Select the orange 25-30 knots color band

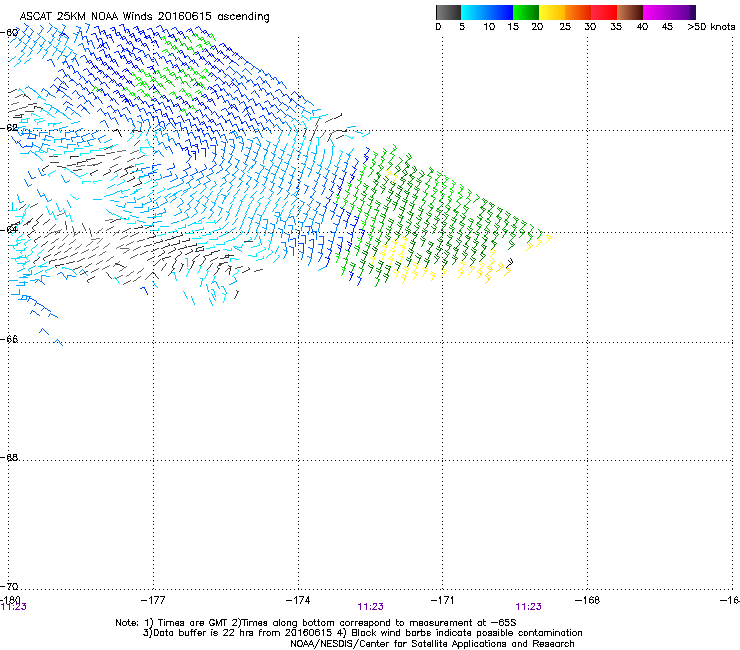click(578, 12)
